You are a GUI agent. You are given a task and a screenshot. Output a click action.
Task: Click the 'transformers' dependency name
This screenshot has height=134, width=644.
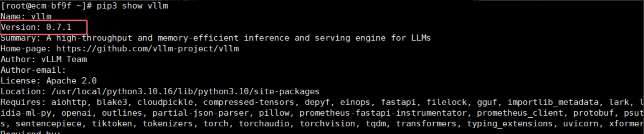(426, 124)
